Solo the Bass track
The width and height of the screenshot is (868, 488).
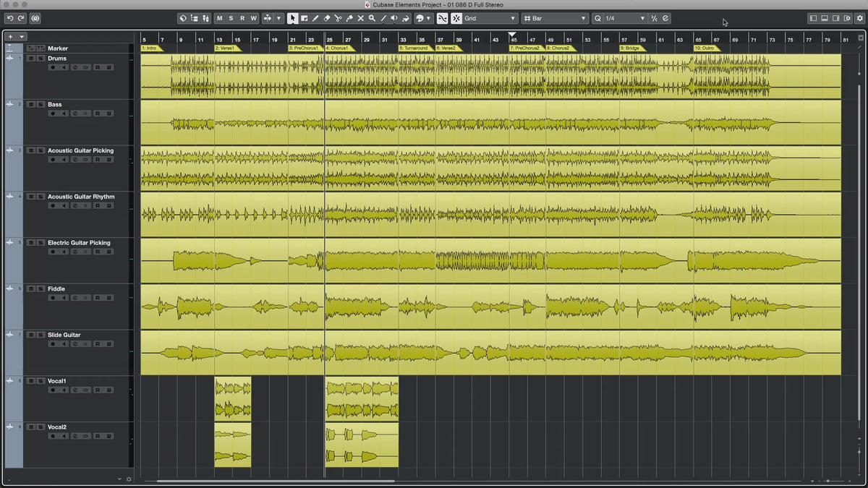[x=40, y=105]
